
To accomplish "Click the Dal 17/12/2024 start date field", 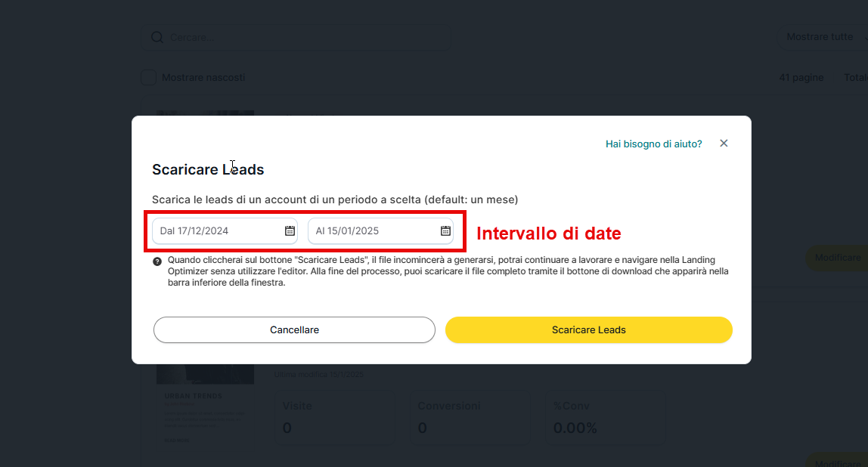I will (215, 230).
